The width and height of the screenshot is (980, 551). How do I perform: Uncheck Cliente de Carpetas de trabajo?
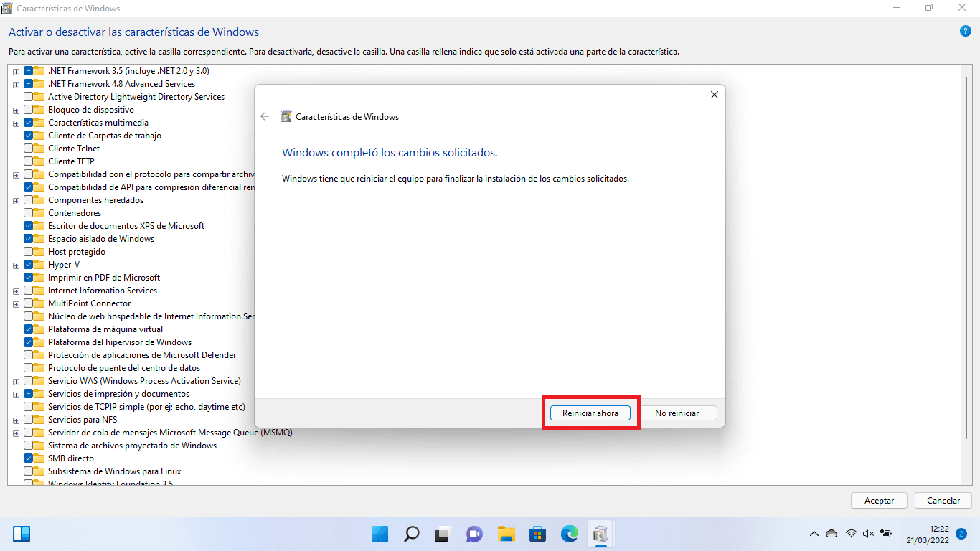pyautogui.click(x=28, y=136)
